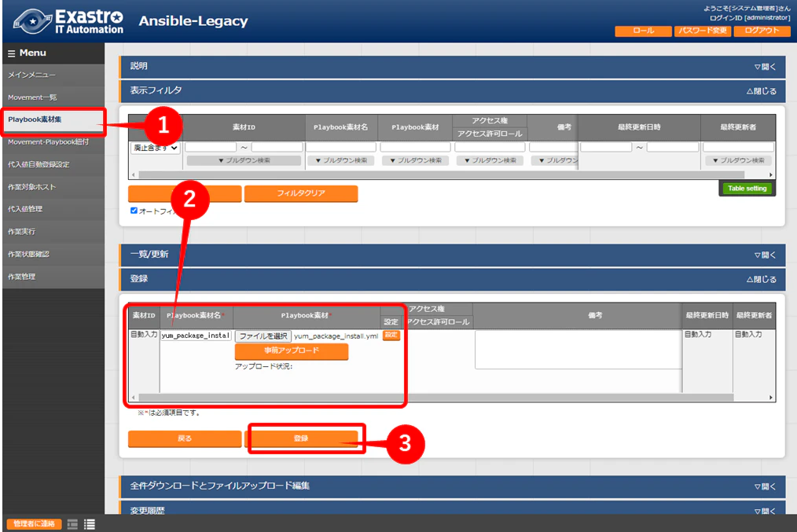The width and height of the screenshot is (797, 532).
Task: Click the 管理者に連絡 button
Action: click(x=34, y=524)
